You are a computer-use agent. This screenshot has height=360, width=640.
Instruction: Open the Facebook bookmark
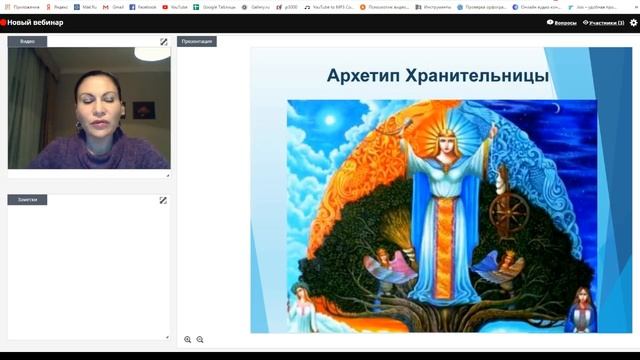tap(143, 7)
